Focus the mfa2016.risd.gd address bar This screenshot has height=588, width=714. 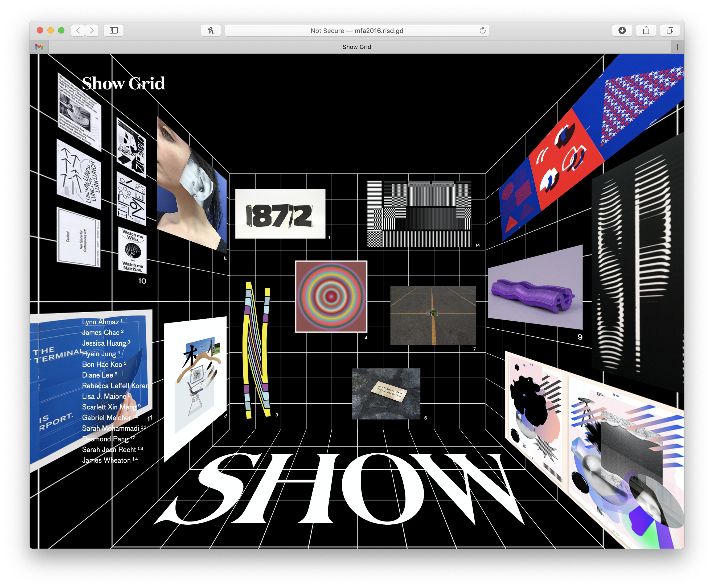[x=356, y=31]
